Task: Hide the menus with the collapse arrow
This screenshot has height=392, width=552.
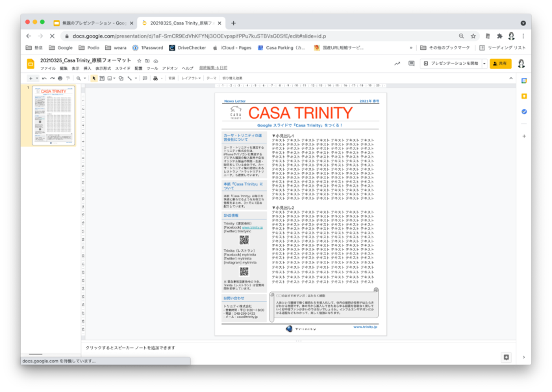Action: click(511, 78)
